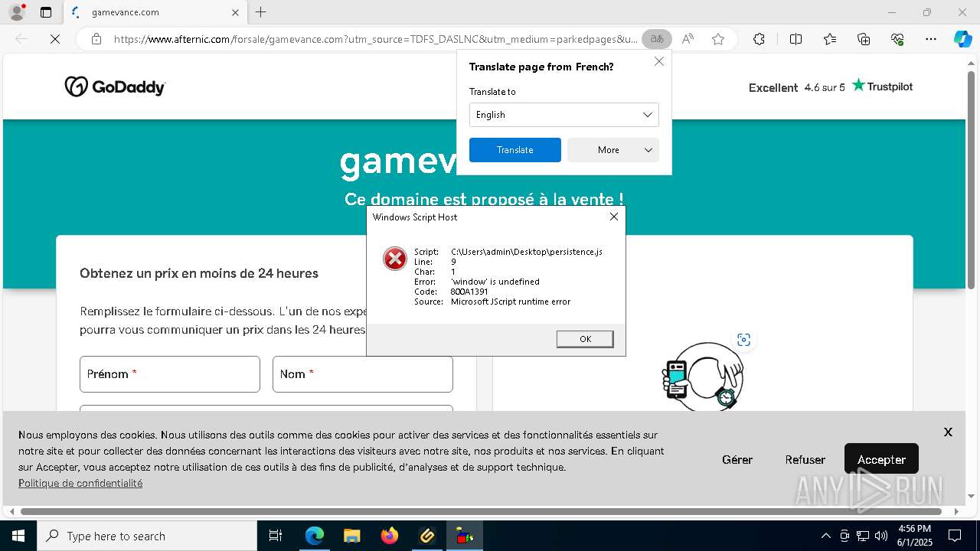Open Read aloud icon in address bar

688,39
